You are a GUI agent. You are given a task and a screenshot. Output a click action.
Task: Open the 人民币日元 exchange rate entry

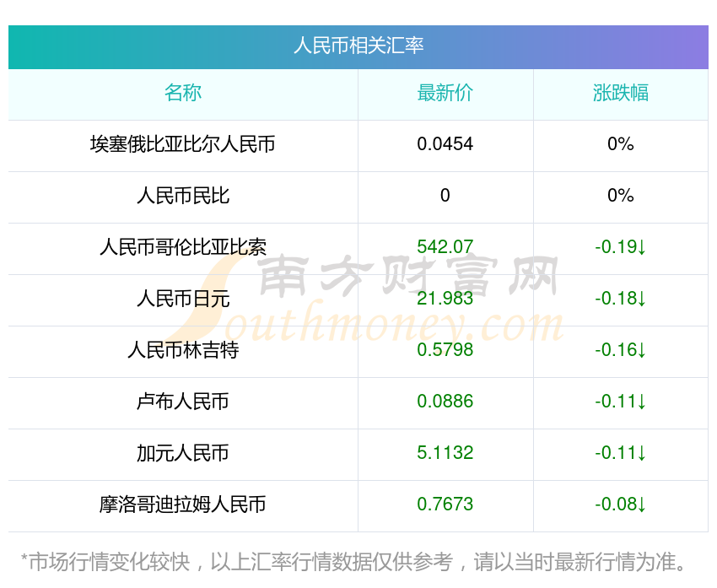tap(183, 299)
